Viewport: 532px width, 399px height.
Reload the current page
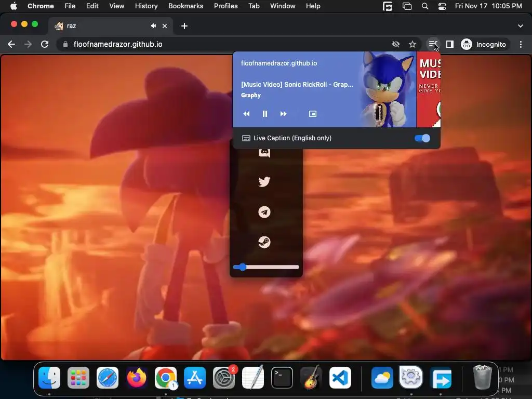pos(45,44)
